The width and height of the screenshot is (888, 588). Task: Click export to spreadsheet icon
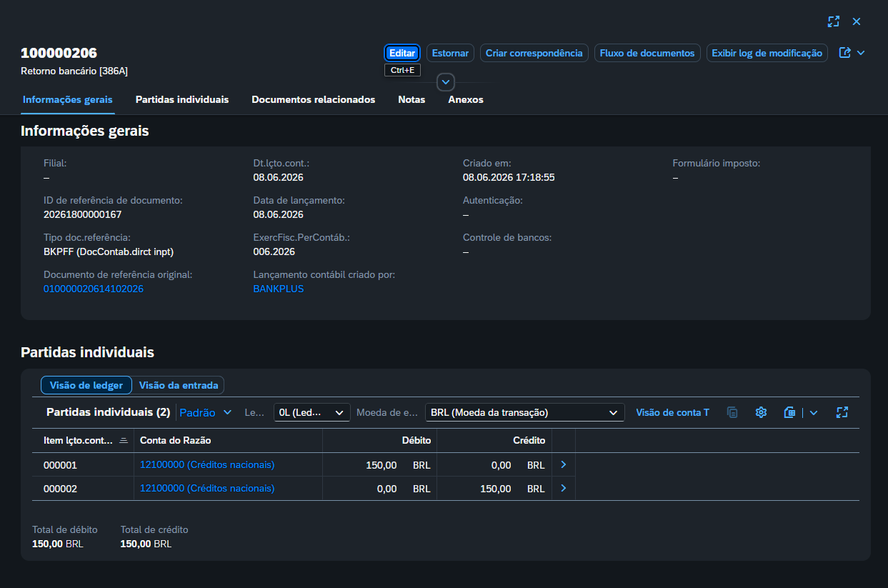coord(789,412)
